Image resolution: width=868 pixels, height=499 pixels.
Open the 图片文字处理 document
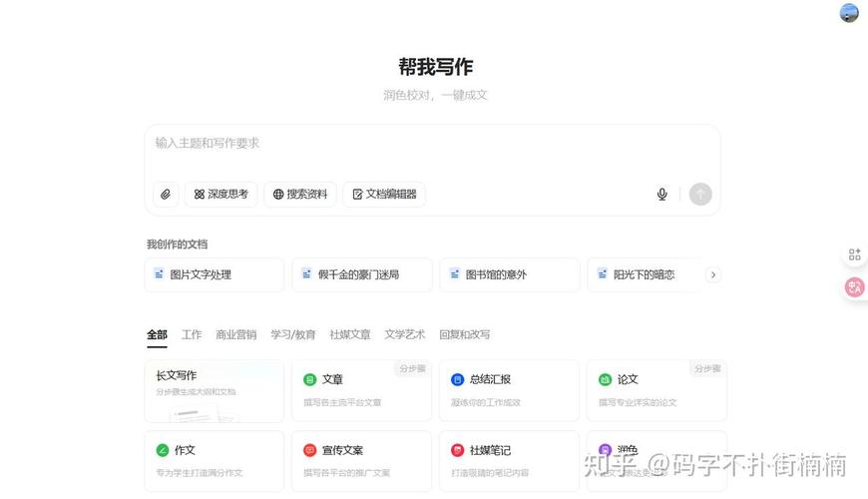coord(214,274)
